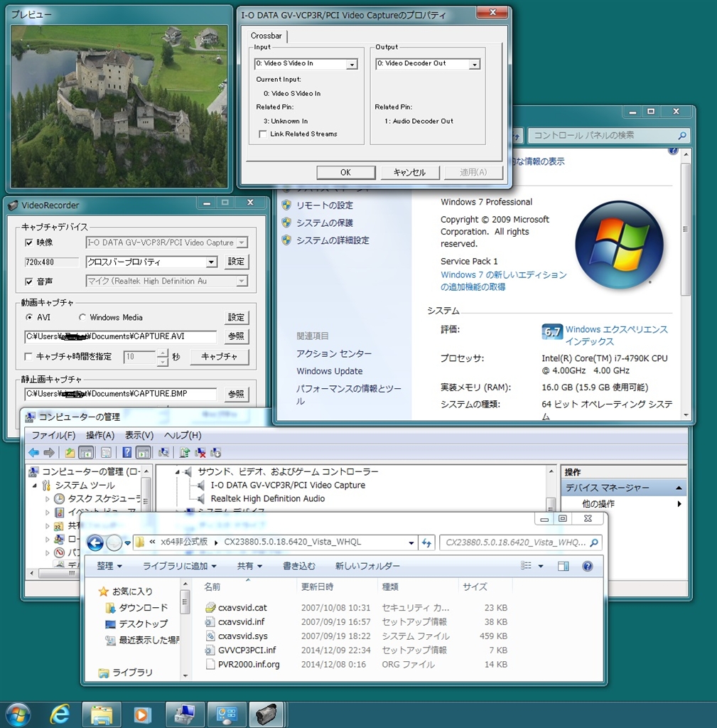Open the 操作(A) menu
Viewport: 717px width, 728px height.
point(99,435)
